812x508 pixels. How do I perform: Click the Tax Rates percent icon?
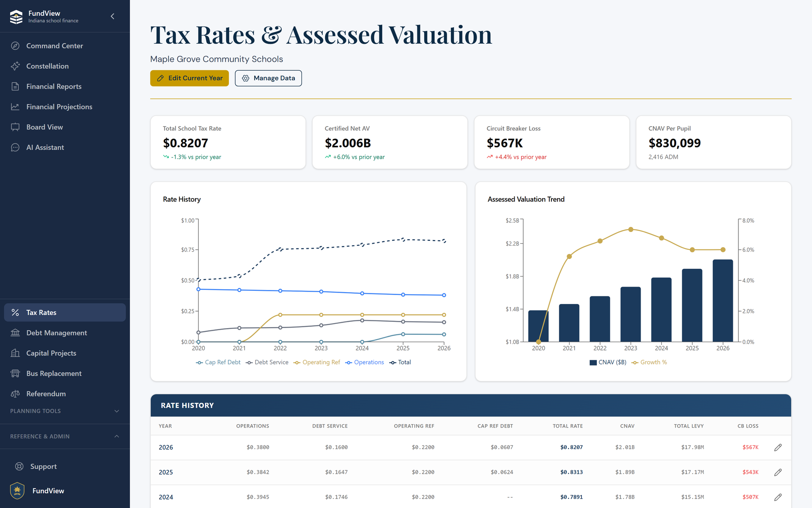pos(15,312)
